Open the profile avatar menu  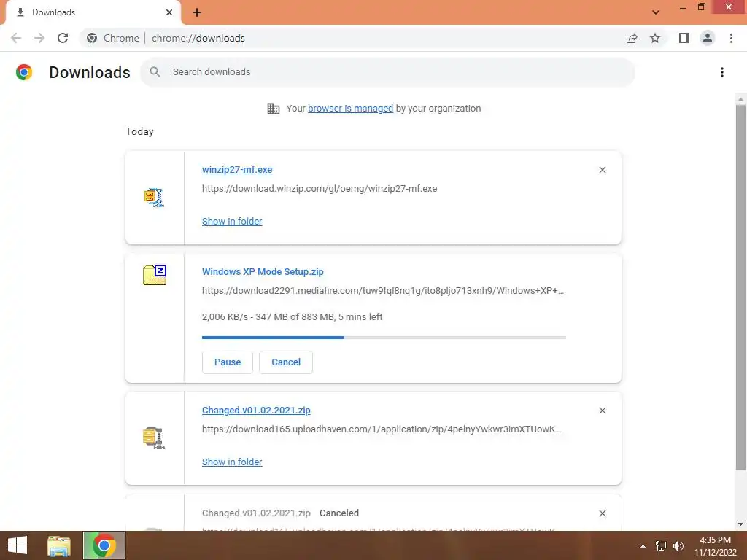708,38
